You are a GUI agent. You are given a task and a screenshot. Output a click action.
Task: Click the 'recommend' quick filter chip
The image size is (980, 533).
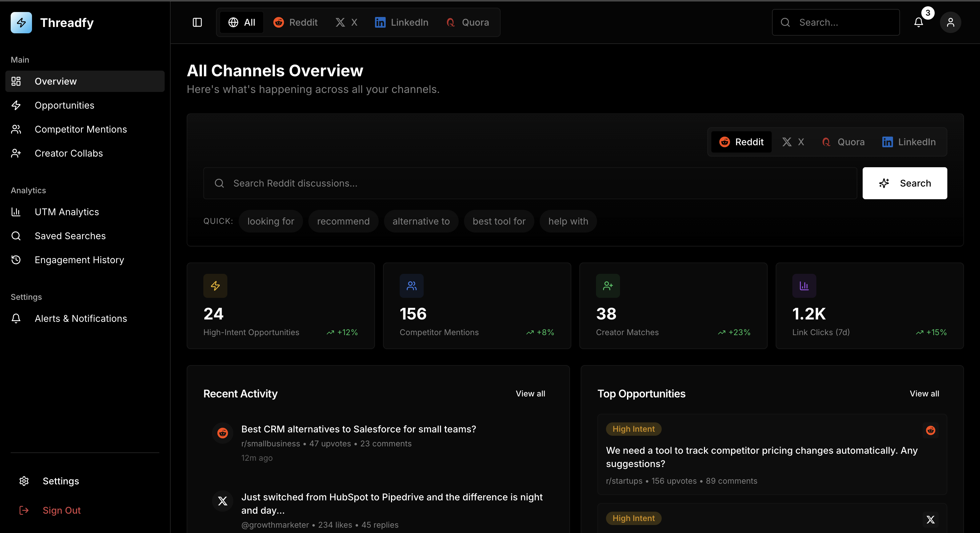[343, 221]
